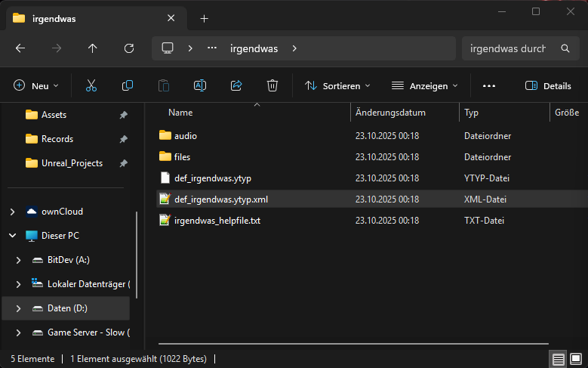Click the Delete trash can icon
Image resolution: width=588 pixels, height=368 pixels.
(x=272, y=85)
